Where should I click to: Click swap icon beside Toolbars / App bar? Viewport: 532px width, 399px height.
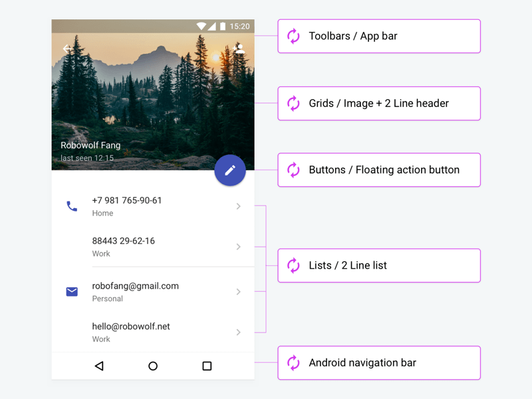pos(293,36)
